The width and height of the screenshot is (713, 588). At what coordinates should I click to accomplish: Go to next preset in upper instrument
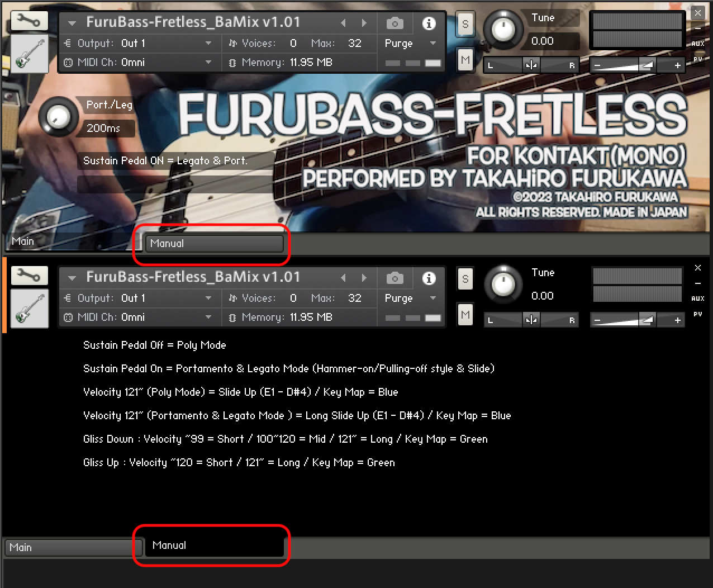pyautogui.click(x=364, y=23)
